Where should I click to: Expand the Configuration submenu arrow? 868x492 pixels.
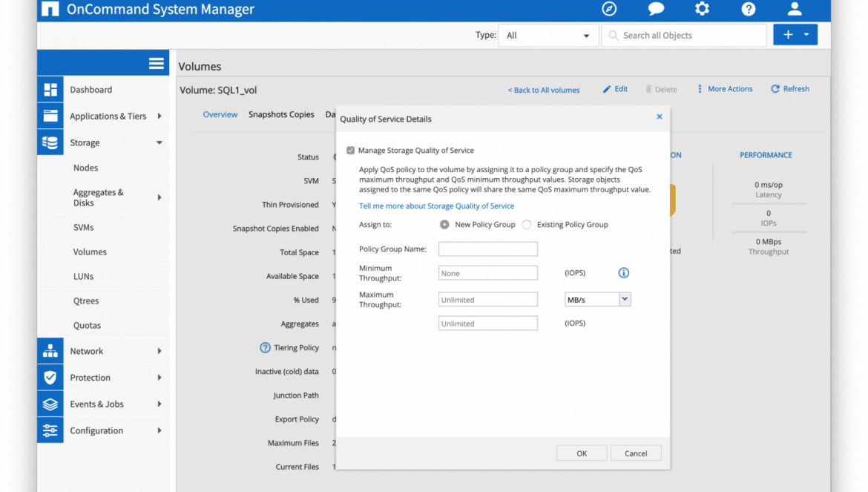click(160, 430)
